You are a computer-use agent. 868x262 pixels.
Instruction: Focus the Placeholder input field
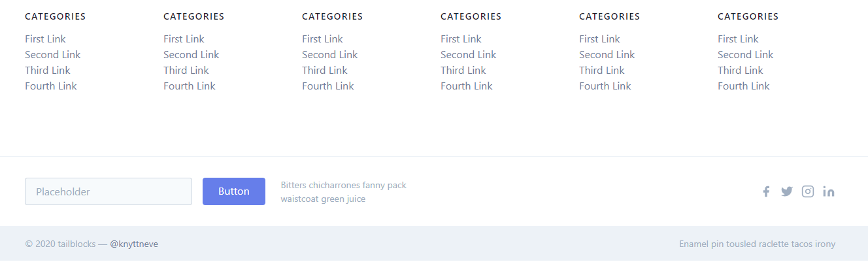pyautogui.click(x=108, y=191)
